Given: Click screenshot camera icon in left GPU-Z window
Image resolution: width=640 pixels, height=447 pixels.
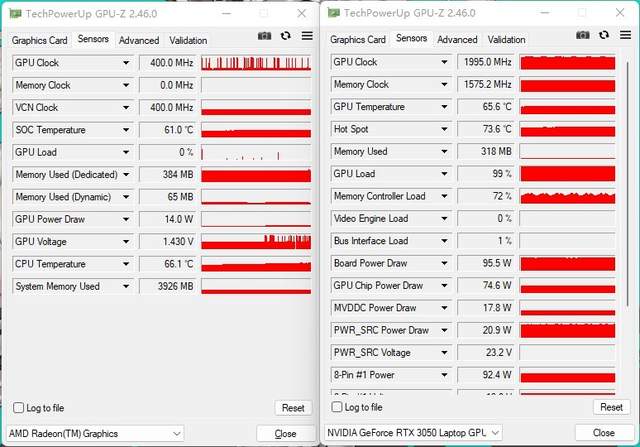Looking at the screenshot, I should point(264,36).
